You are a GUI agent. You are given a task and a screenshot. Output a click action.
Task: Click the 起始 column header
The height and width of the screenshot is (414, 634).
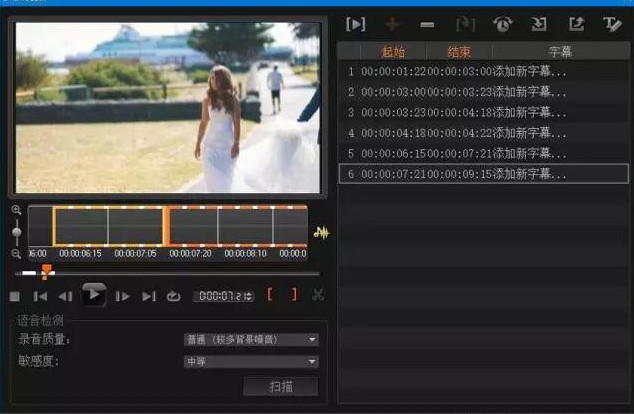(x=393, y=52)
